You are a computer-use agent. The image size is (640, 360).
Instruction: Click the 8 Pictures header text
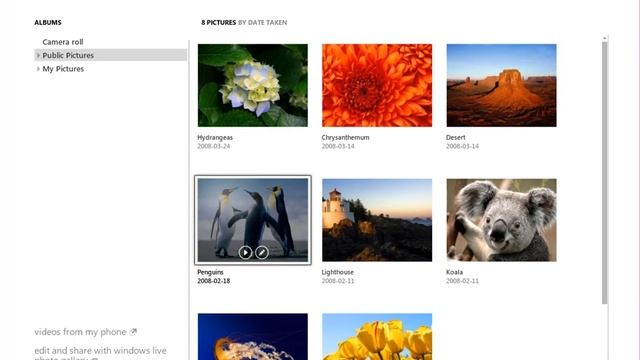click(x=218, y=22)
